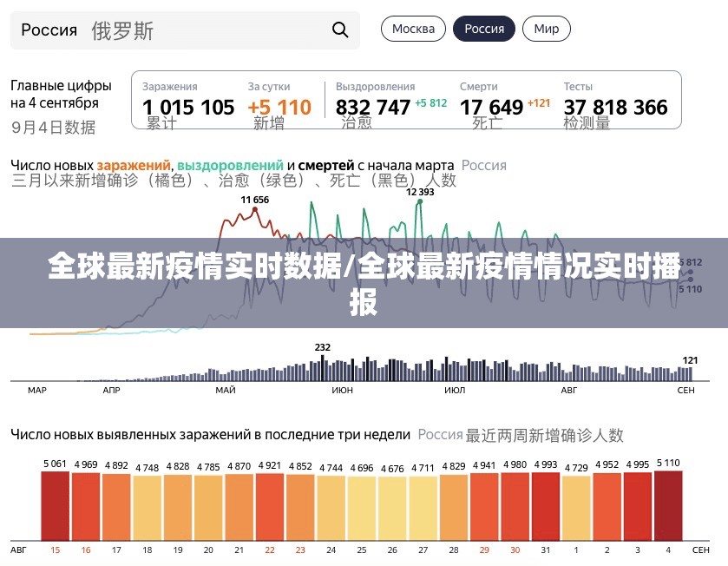The height and width of the screenshot is (566, 728).
Task: Focus the search field containing Россия
Action: click(174, 30)
